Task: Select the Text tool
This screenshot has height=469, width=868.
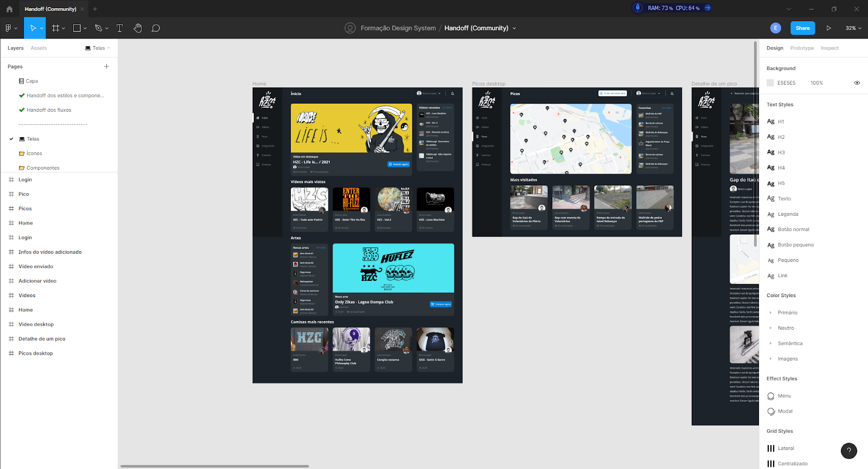Action: click(x=119, y=28)
